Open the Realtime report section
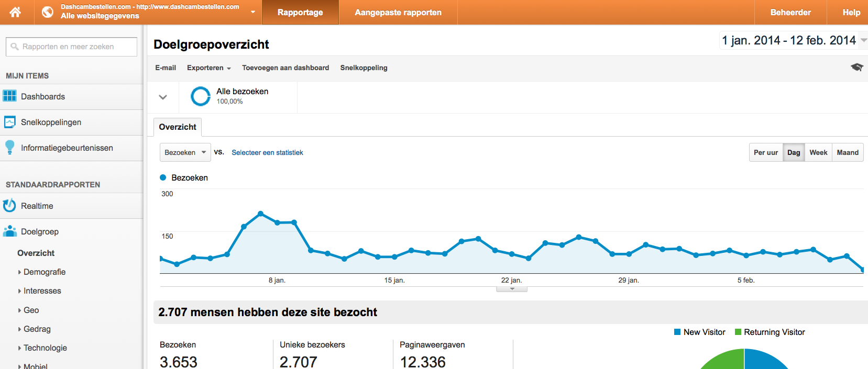Screen dimensions: 868x369 click(x=71, y=206)
